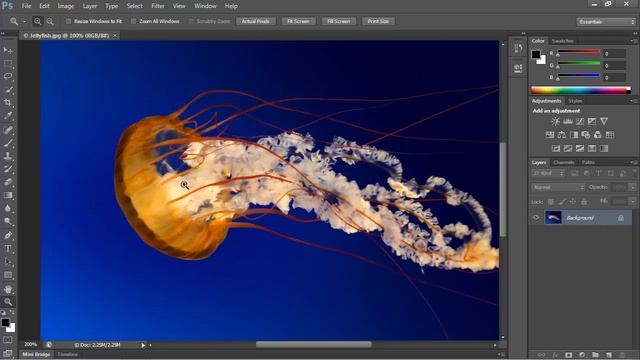Open the Normal blend mode dropdown
The width and height of the screenshot is (640, 360).
click(x=558, y=187)
